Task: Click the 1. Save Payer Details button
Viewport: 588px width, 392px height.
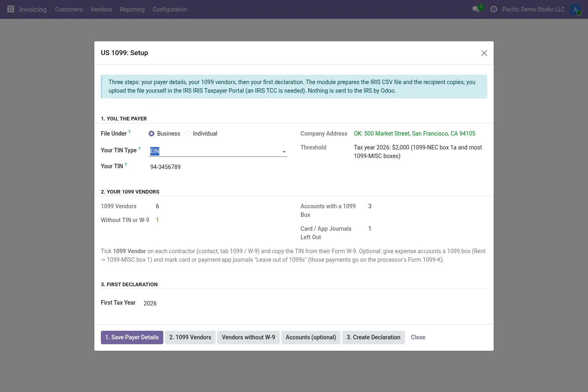Action: click(132, 337)
